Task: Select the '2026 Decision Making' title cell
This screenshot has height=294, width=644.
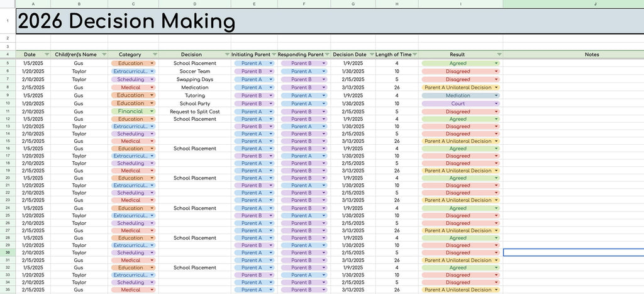Action: click(330, 21)
